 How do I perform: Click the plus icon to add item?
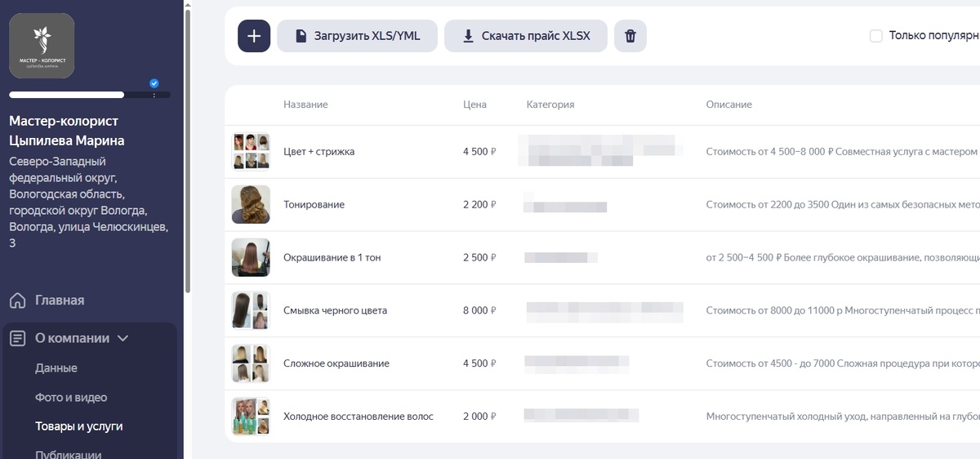[x=254, y=36]
